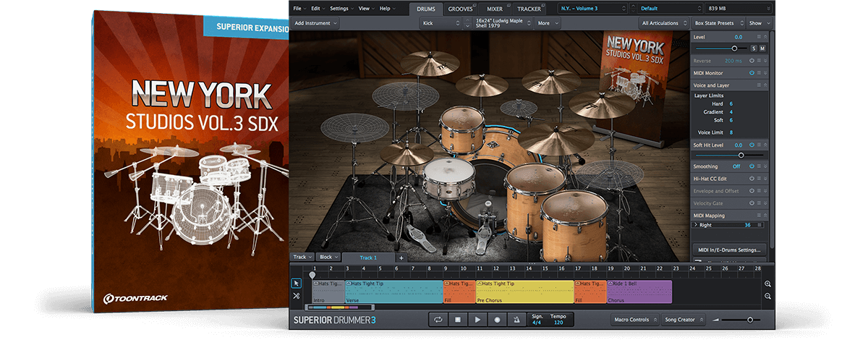Select the Track 1 tab
This screenshot has width=868, height=353.
point(368,258)
